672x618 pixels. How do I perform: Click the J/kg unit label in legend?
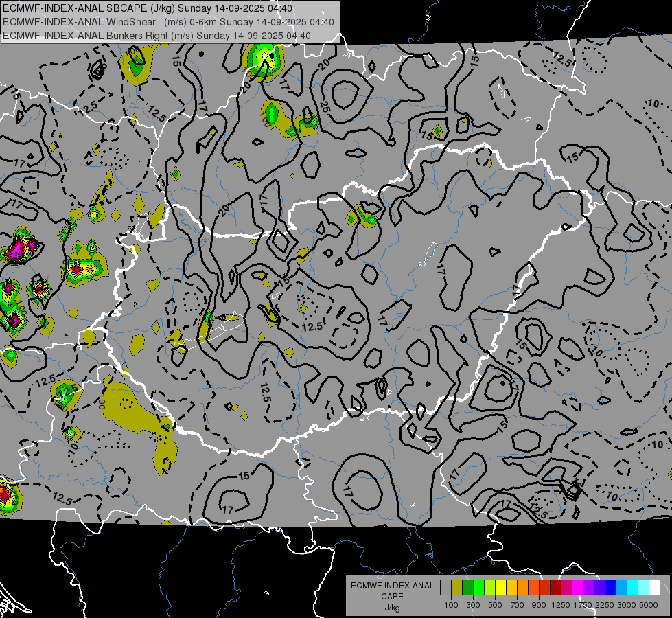coord(392,608)
